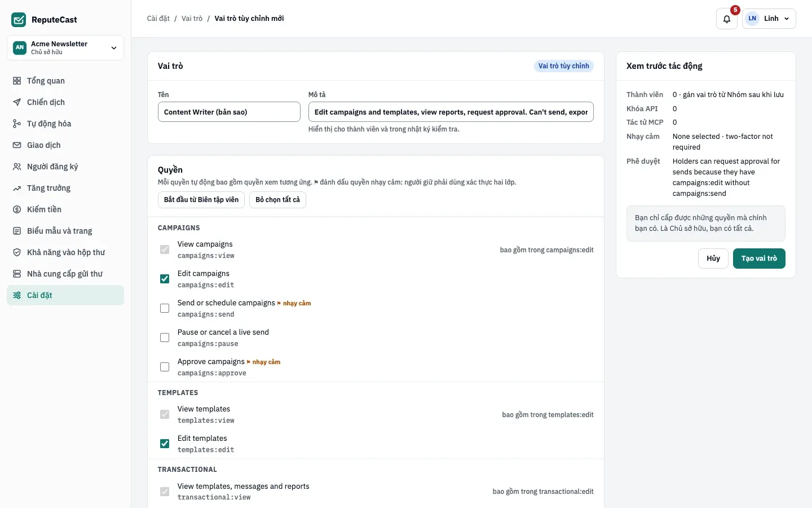Open Tổng quan in the sidebar
812x508 pixels.
tap(65, 81)
